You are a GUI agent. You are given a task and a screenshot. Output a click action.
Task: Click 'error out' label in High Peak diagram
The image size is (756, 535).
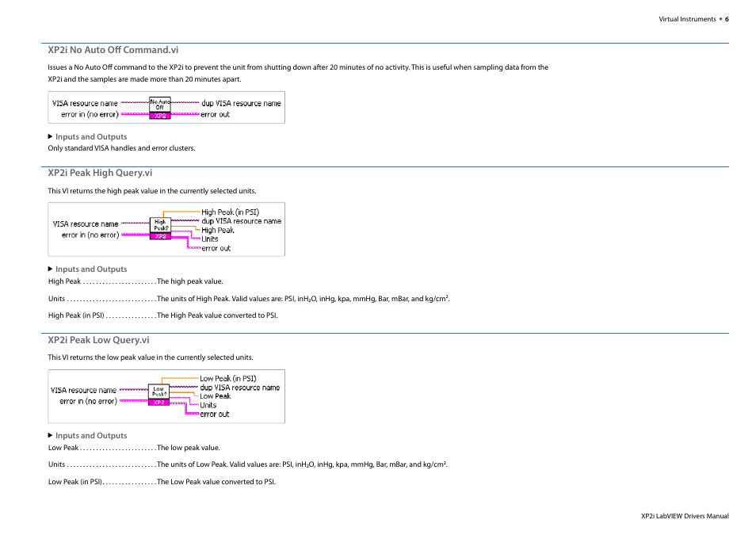click(x=216, y=248)
